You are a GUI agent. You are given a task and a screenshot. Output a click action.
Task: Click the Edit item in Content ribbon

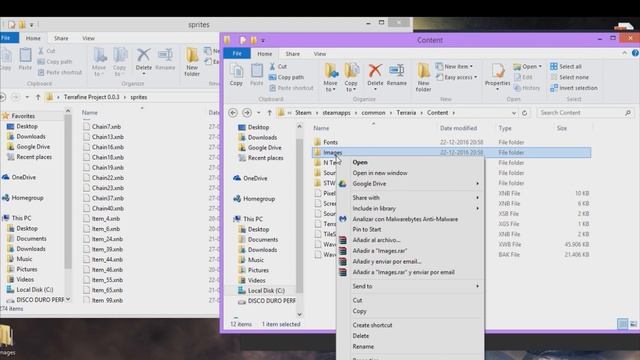tap(523, 77)
